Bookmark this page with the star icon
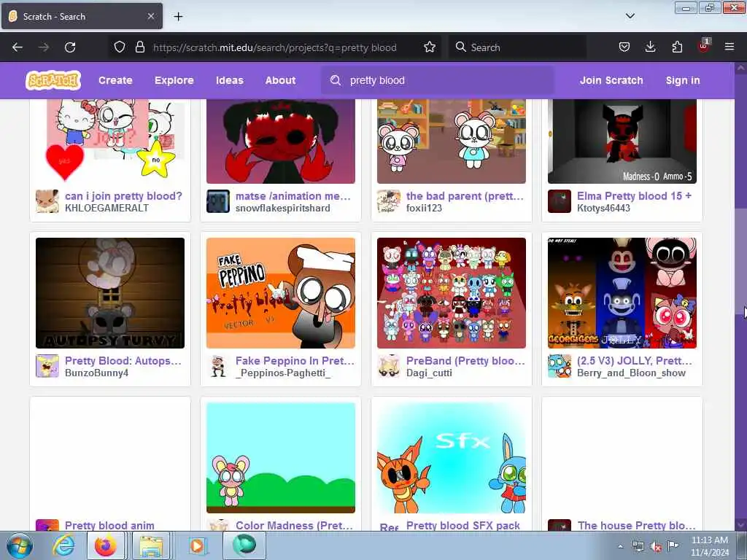 click(x=429, y=47)
